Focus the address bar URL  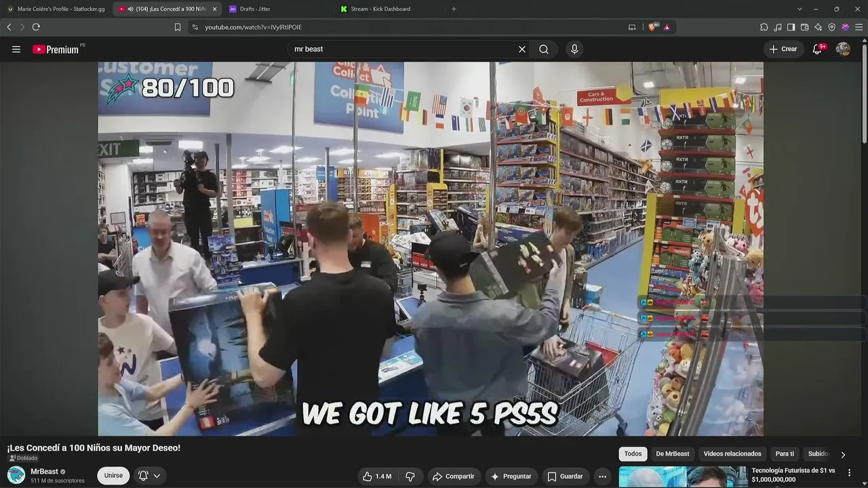(x=254, y=27)
